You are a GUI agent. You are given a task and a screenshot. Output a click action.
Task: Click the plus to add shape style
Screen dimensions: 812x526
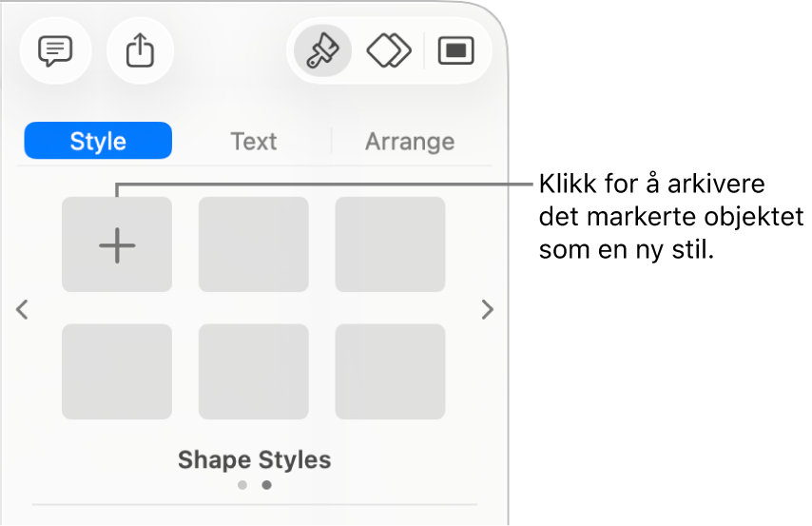(117, 244)
